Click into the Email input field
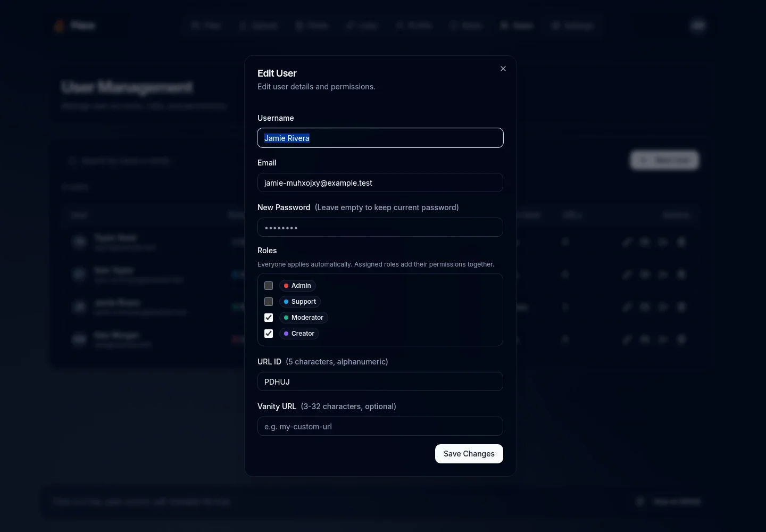 click(380, 182)
